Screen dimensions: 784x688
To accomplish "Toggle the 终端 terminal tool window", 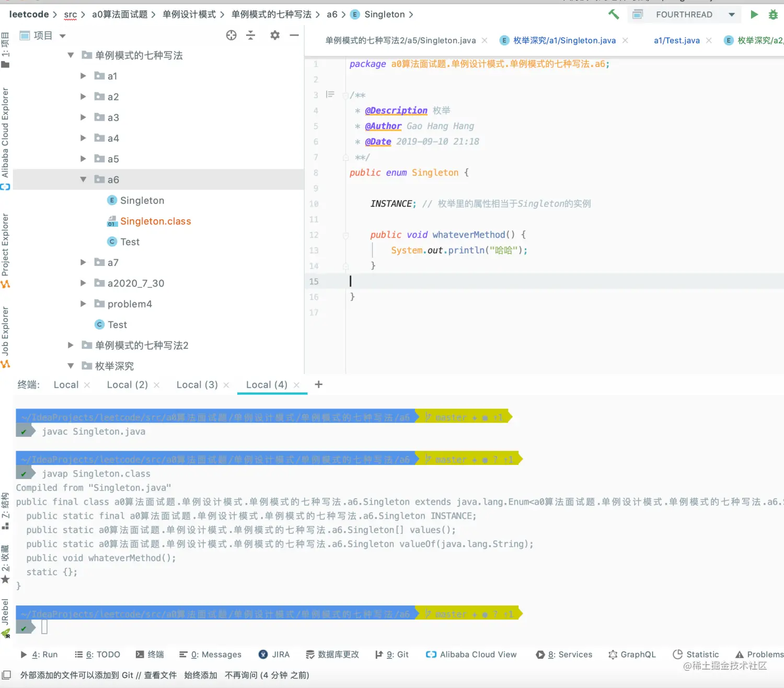I will pyautogui.click(x=149, y=655).
